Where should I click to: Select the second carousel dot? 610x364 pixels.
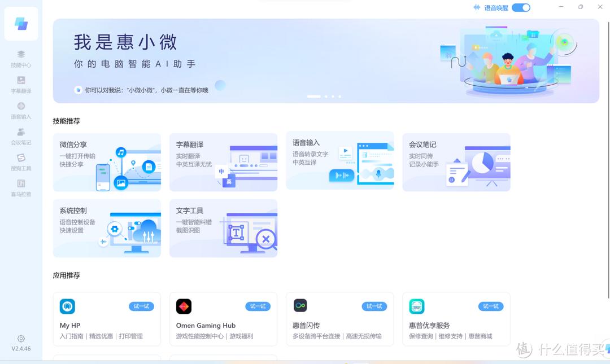tap(326, 97)
